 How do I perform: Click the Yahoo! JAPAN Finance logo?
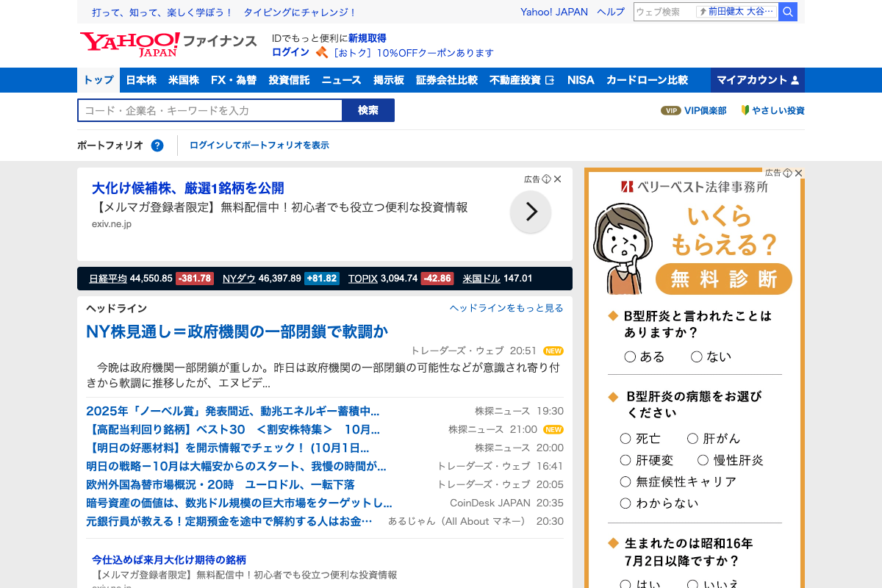tap(168, 44)
